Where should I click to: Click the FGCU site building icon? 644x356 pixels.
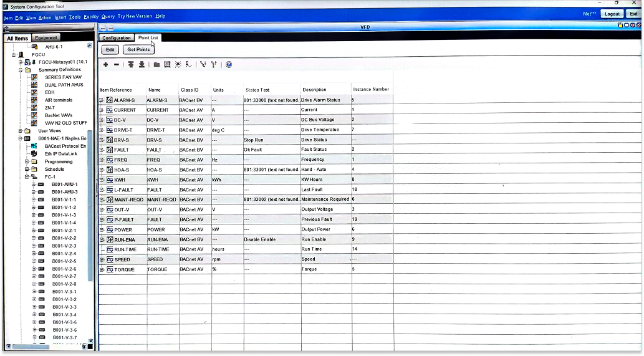click(21, 55)
